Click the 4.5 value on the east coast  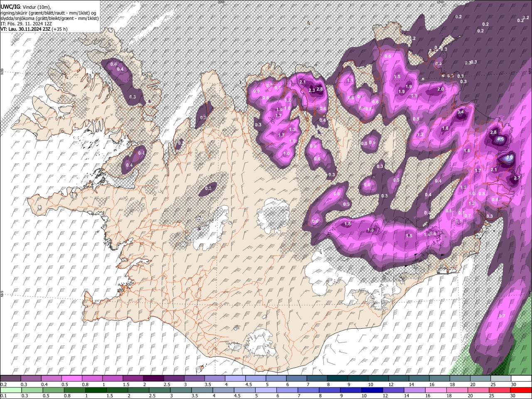click(501, 139)
